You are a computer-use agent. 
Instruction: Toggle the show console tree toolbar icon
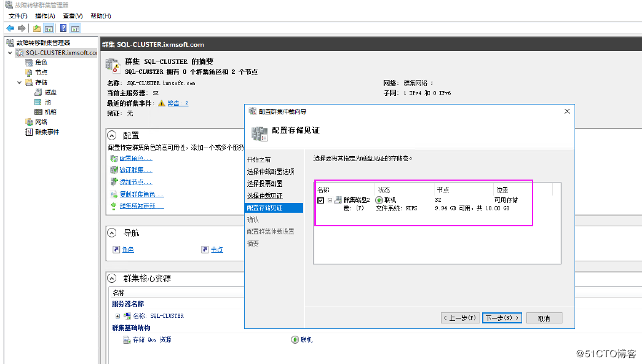point(49,27)
